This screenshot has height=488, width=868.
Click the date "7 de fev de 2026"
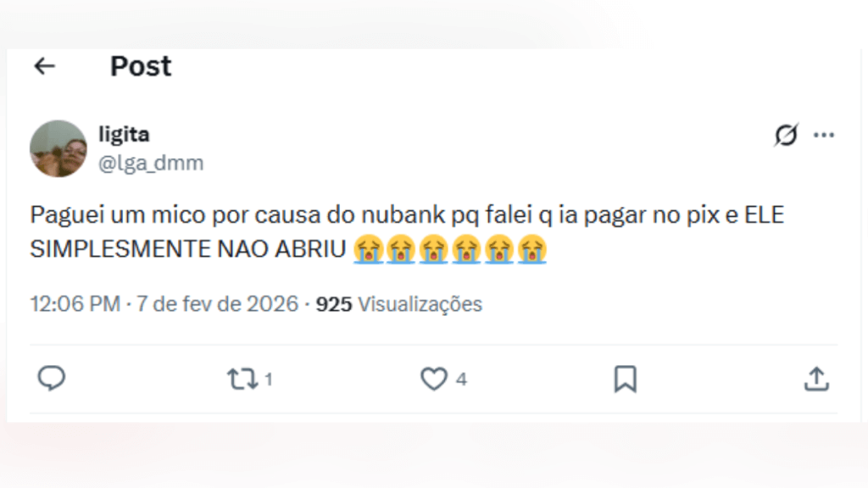coord(217,304)
